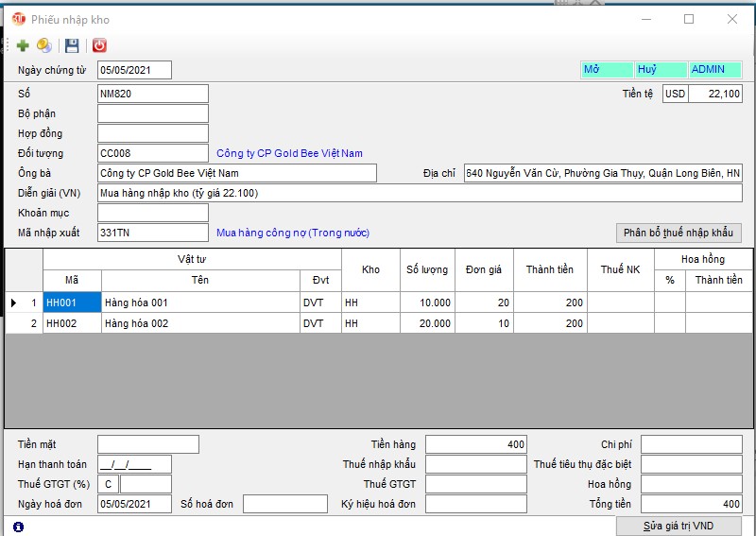The image size is (756, 536).
Task: Click the Mở status box
Action: 606,70
